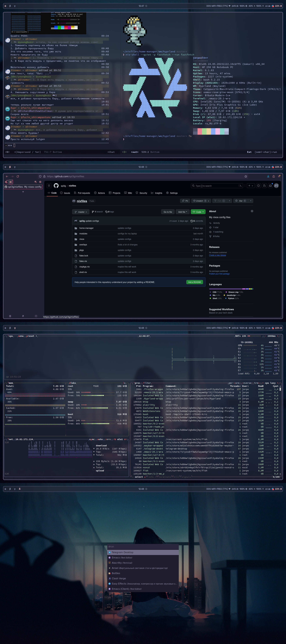
Task: Open the btop menu item
Action: pyautogui.click(x=21, y=336)
